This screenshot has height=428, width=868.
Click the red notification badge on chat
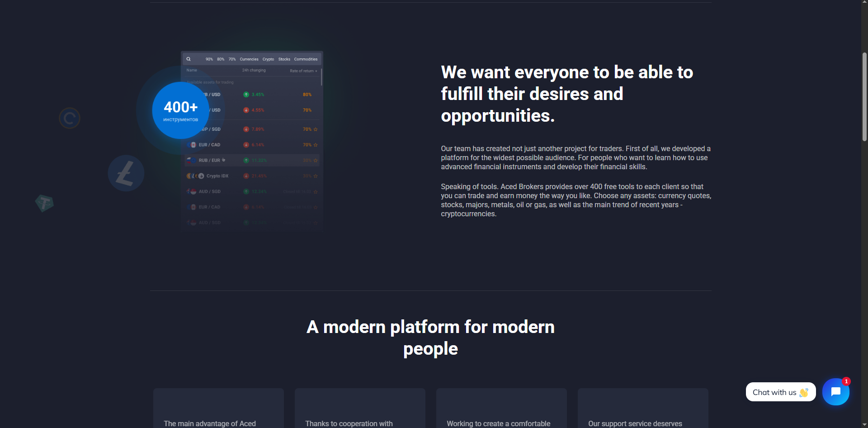[846, 381]
